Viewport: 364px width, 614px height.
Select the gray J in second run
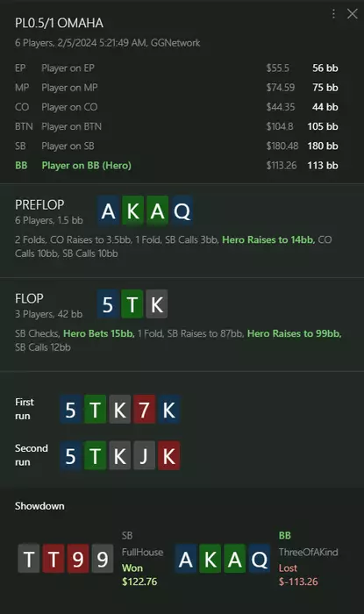coord(144,456)
